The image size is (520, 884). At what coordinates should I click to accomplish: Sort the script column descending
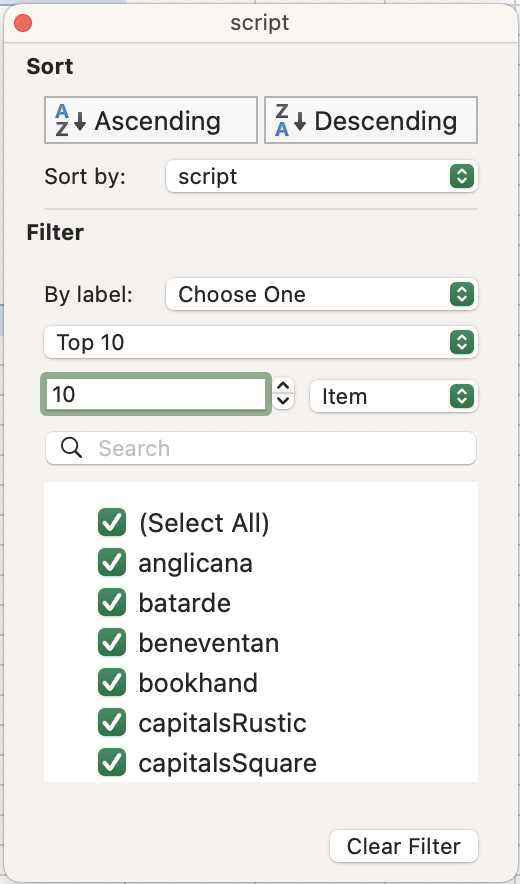coord(371,120)
